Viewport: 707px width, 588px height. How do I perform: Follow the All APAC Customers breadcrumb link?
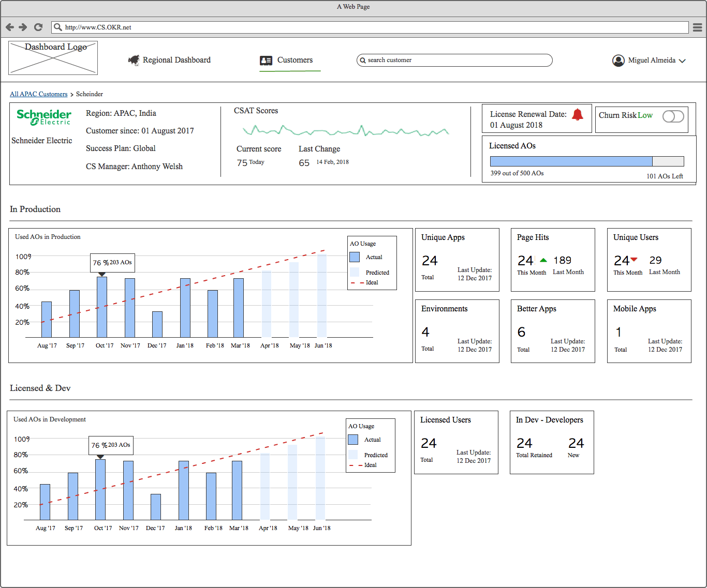tap(38, 94)
